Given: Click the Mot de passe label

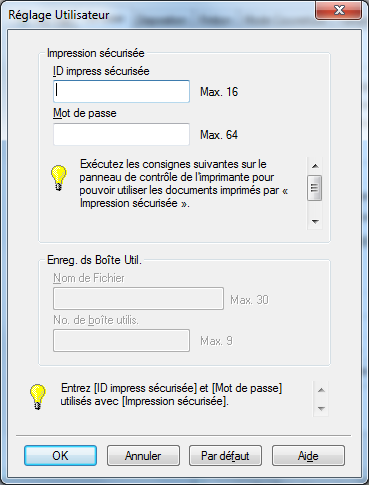Looking at the screenshot, I should pos(85,113).
